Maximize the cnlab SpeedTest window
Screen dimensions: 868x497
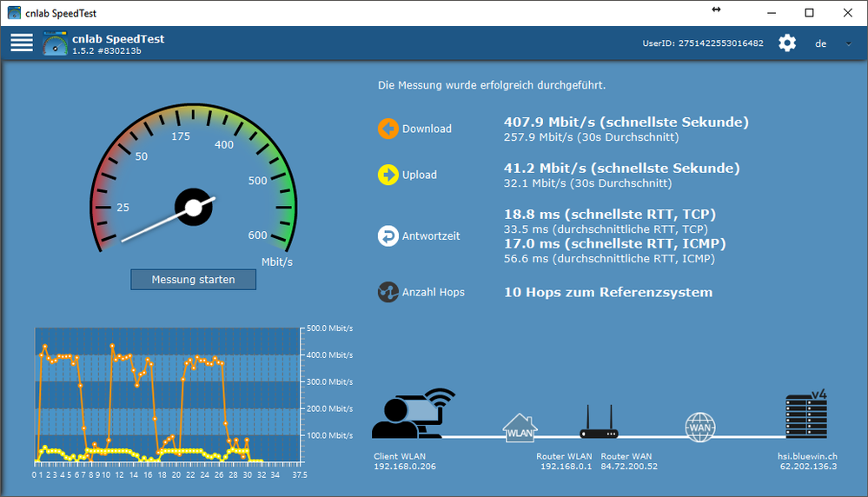pos(809,13)
